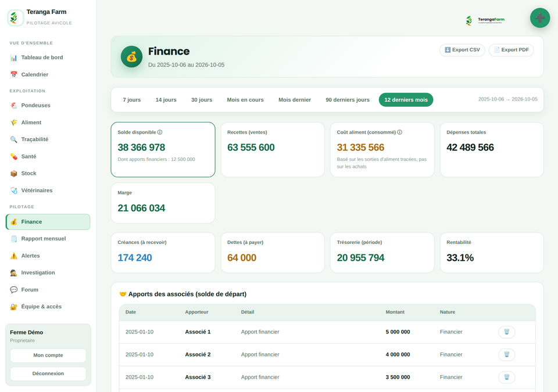Open the Forum page
This screenshot has height=392, width=558.
[x=48, y=290]
